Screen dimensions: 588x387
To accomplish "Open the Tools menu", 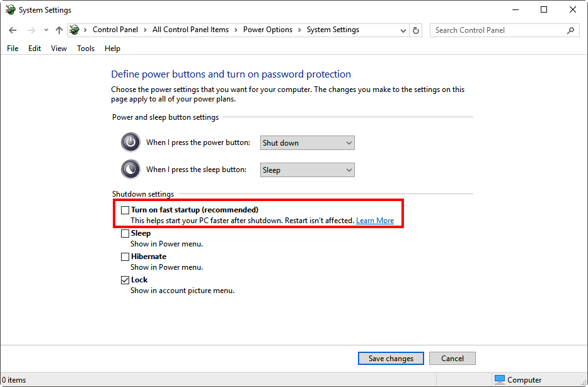I will click(x=85, y=48).
